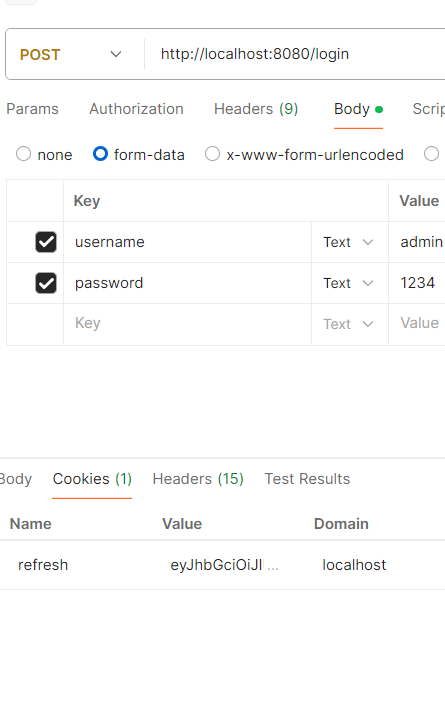This screenshot has height=707, width=445.
Task: Open the Test Results tab
Action: pos(307,479)
